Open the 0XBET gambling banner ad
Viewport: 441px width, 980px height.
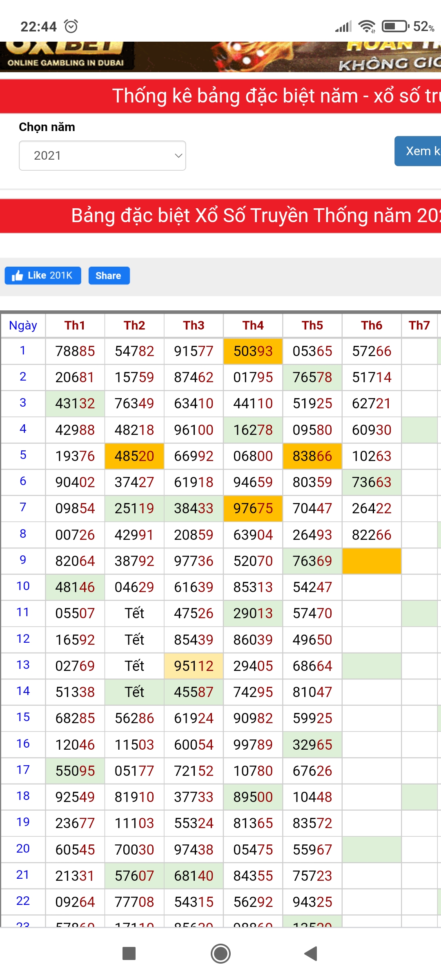pyautogui.click(x=220, y=57)
